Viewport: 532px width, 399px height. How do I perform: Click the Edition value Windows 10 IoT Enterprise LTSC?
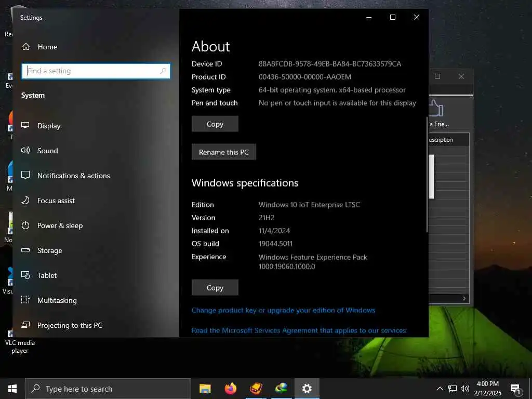tap(309, 205)
